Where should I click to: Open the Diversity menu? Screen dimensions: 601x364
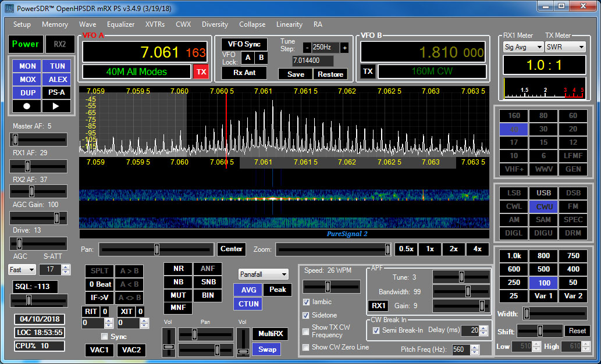click(215, 24)
